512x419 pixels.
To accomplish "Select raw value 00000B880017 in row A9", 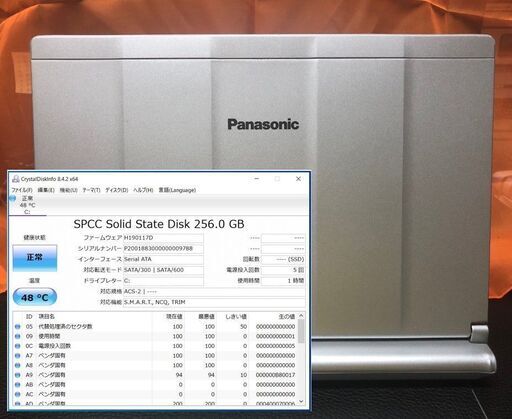I will pos(275,375).
